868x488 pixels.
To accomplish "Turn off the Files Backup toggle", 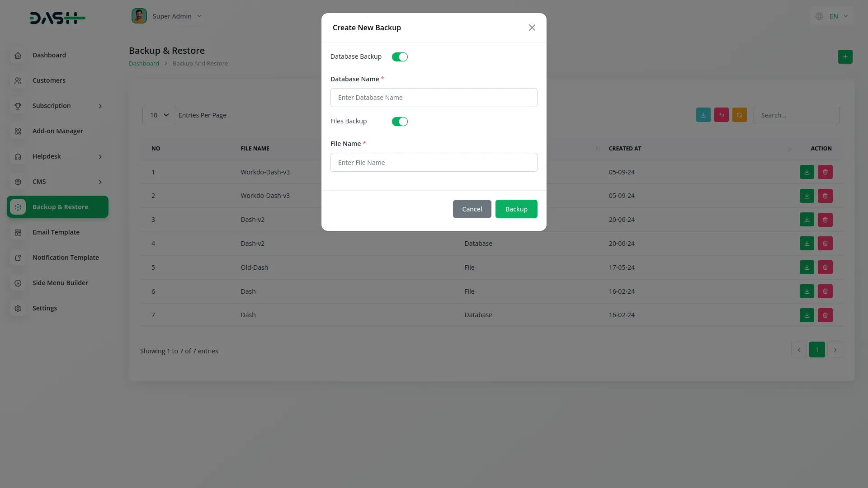I will pyautogui.click(x=400, y=121).
